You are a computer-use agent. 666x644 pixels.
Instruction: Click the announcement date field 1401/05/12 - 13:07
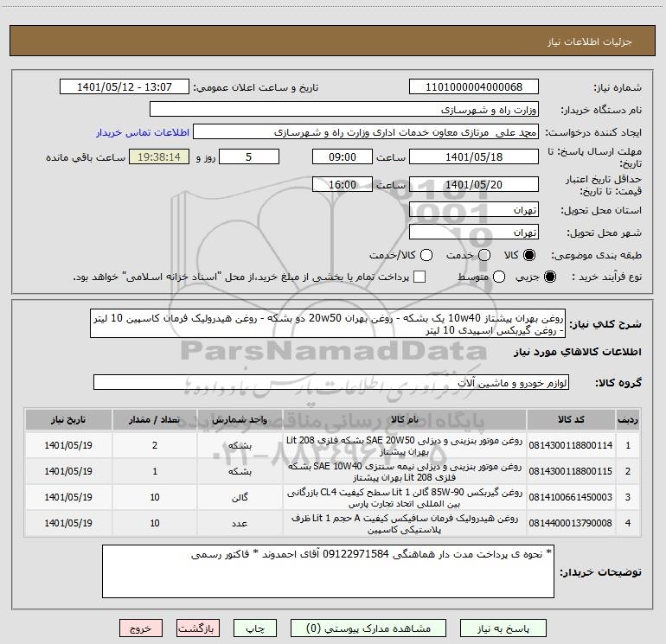point(125,87)
